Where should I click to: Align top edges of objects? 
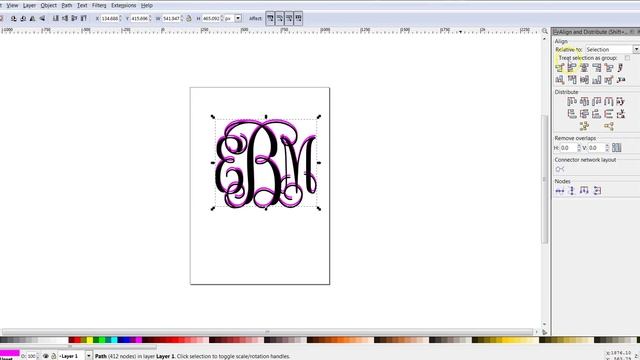[572, 80]
